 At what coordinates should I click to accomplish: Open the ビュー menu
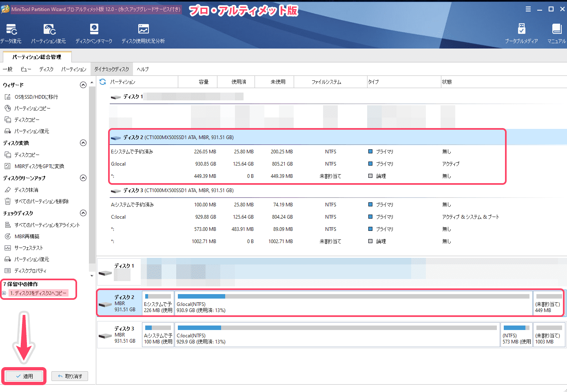tap(26, 69)
